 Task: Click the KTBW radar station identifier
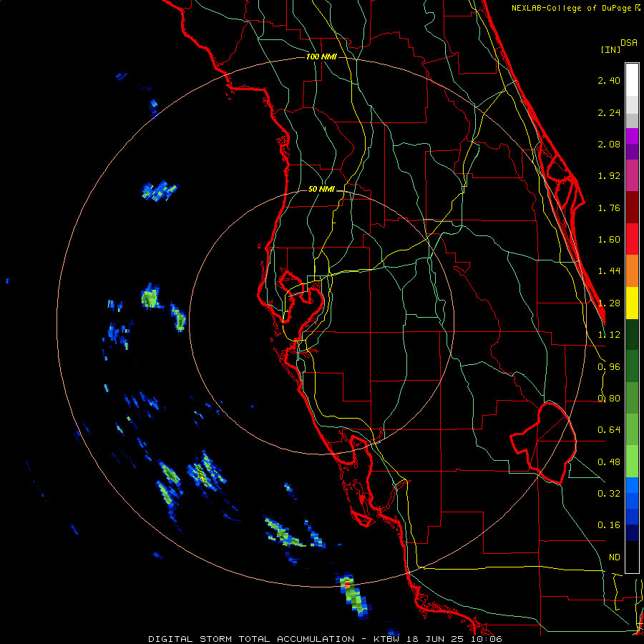[x=386, y=639]
